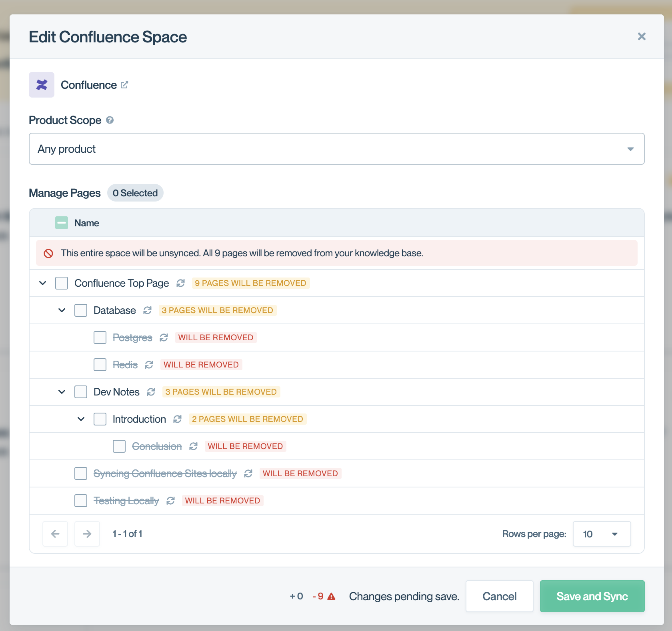Viewport: 672px width, 631px height.
Task: Click the 'Confluence Top Page' name
Action: pos(122,283)
